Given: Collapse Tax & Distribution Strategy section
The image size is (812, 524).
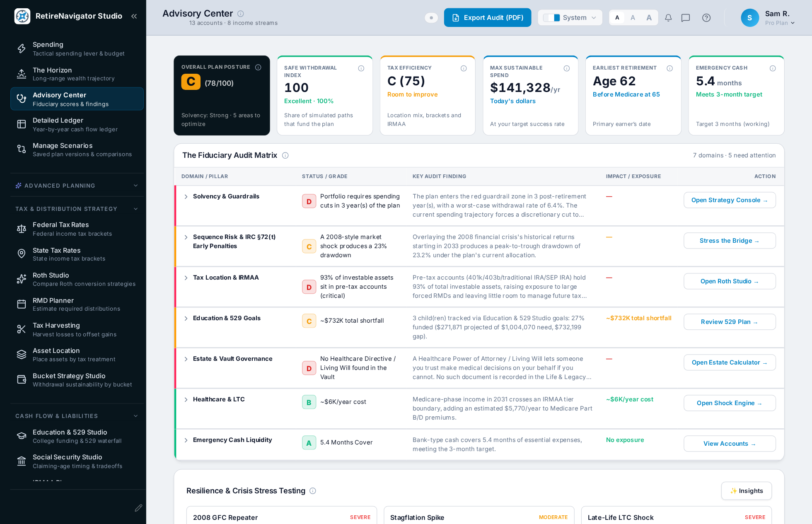Looking at the screenshot, I should pos(77,209).
